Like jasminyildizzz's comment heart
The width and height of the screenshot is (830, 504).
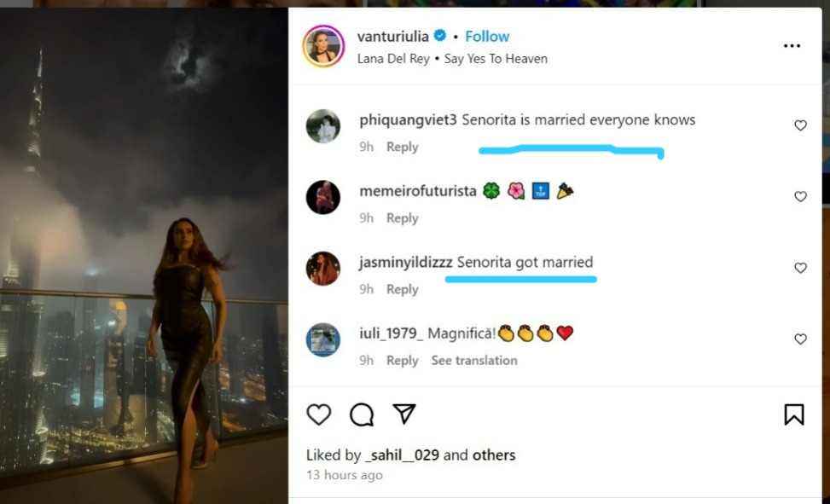(x=800, y=268)
